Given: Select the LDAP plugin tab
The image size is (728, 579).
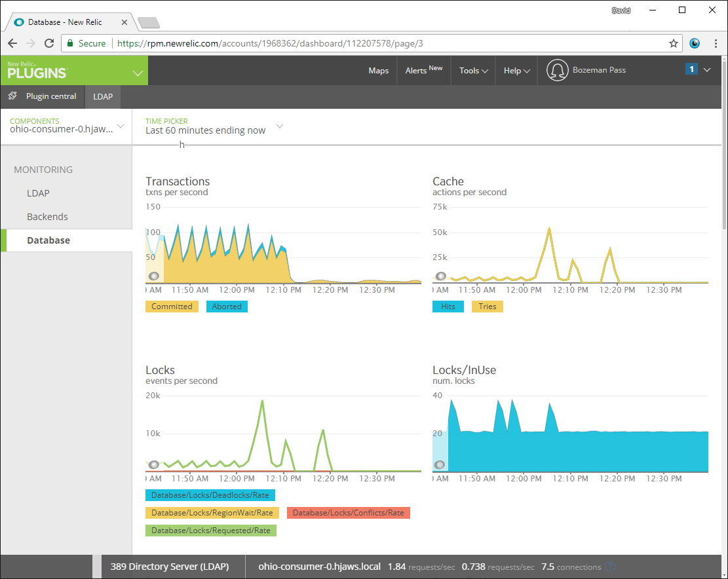Looking at the screenshot, I should click(x=103, y=96).
